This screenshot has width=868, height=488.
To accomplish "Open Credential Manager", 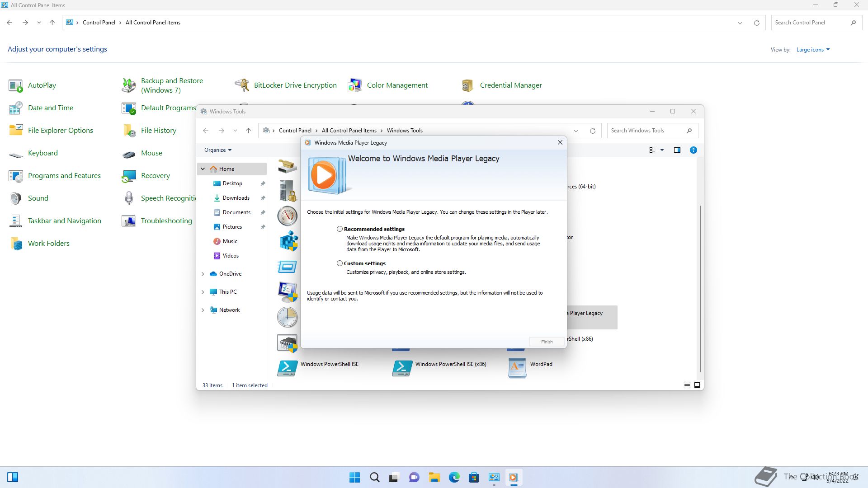I will click(502, 85).
